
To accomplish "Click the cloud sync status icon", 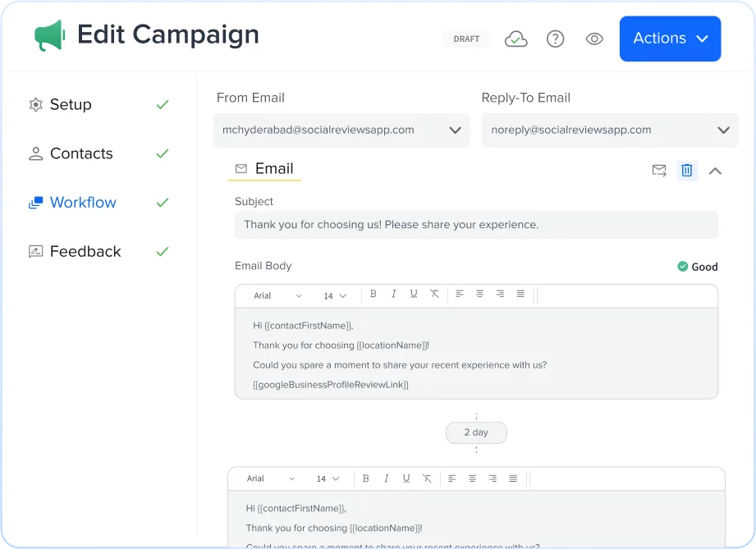I will [515, 39].
